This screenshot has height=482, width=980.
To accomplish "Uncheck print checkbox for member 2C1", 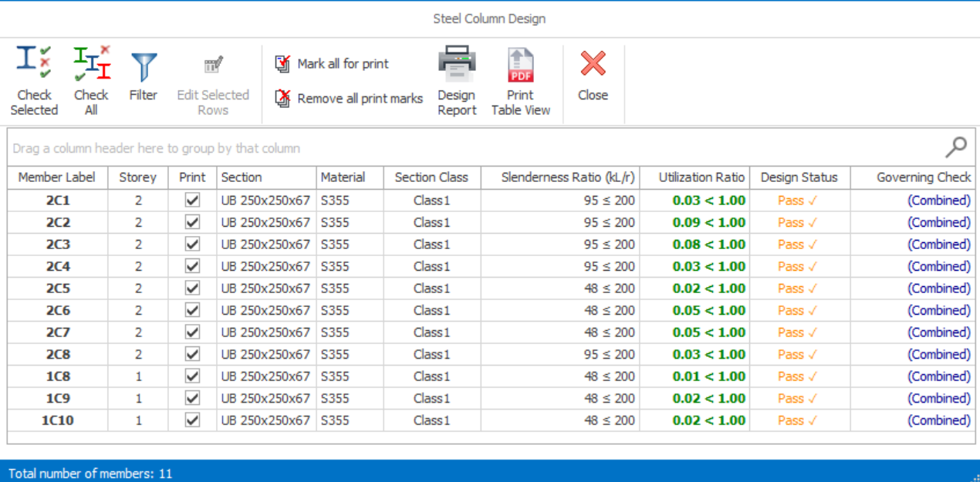I will [x=192, y=201].
